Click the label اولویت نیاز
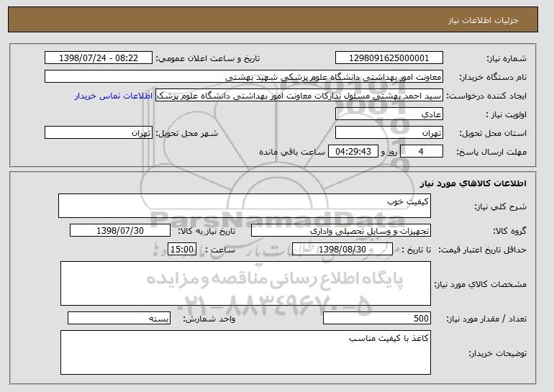The image size is (554, 392). [507, 115]
